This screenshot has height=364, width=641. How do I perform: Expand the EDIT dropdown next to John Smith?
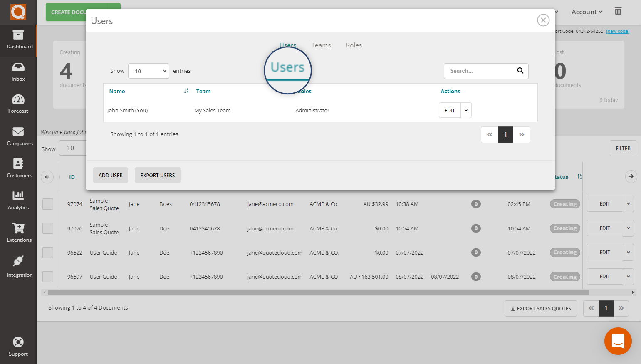tap(466, 110)
